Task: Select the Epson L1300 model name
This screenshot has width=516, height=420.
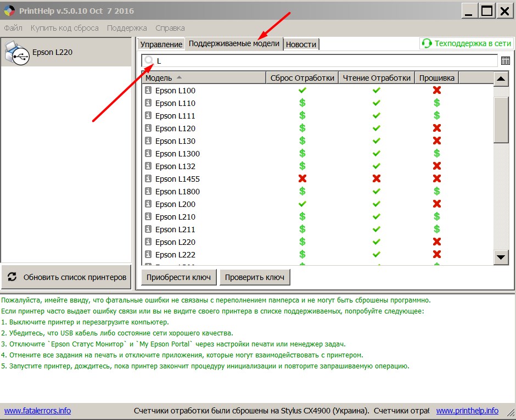Action: point(177,154)
